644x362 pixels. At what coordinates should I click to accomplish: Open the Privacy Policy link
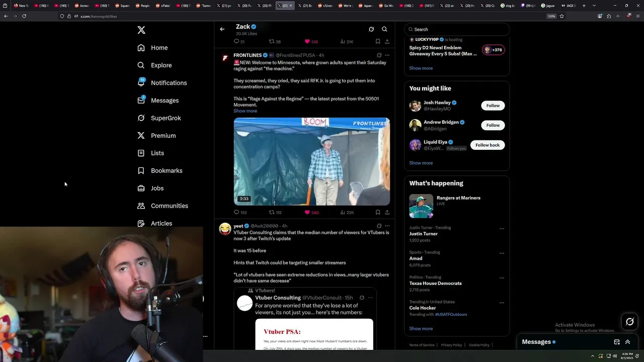click(451, 345)
